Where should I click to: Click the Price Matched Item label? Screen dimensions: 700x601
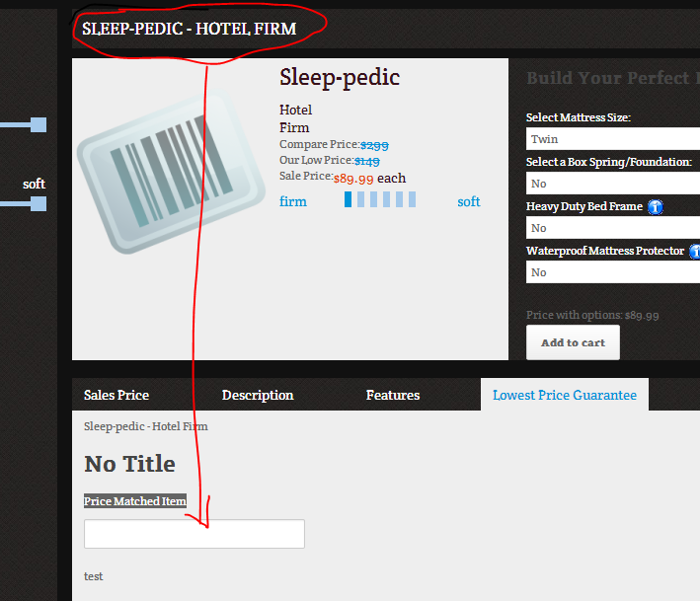click(x=135, y=501)
